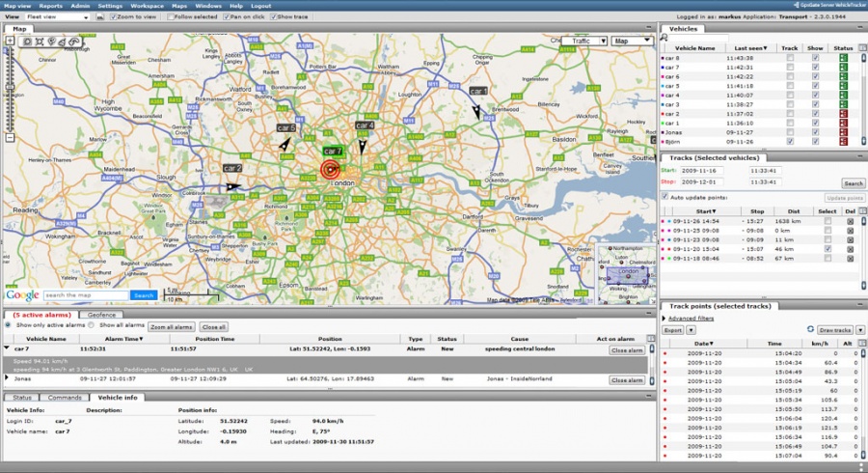Click the car 2 arrow marker on map
Image resolution: width=868 pixels, height=473 pixels.
coord(233,186)
